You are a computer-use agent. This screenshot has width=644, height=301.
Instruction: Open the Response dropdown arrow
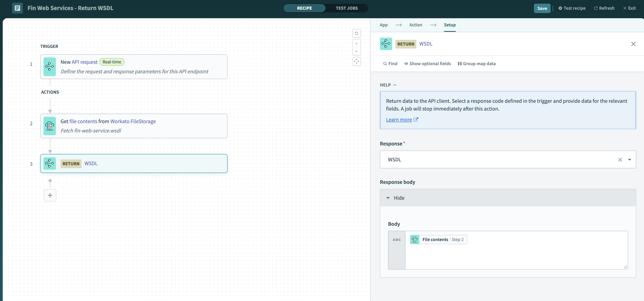click(x=629, y=160)
